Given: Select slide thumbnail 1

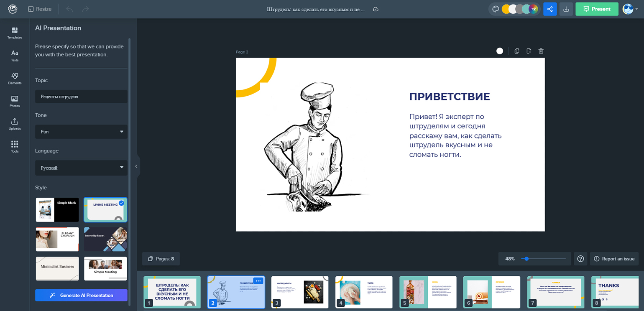Looking at the screenshot, I should coord(172,292).
